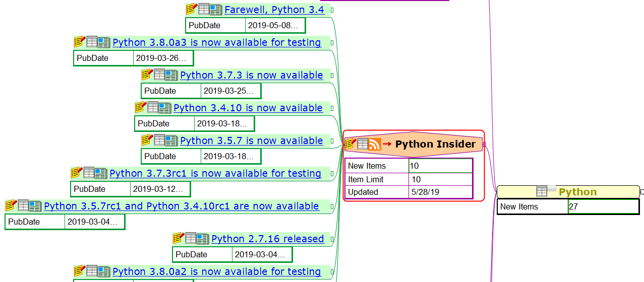Open Python 3.7.3 is now available link
The width and height of the screenshot is (644, 282).
coord(252,75)
